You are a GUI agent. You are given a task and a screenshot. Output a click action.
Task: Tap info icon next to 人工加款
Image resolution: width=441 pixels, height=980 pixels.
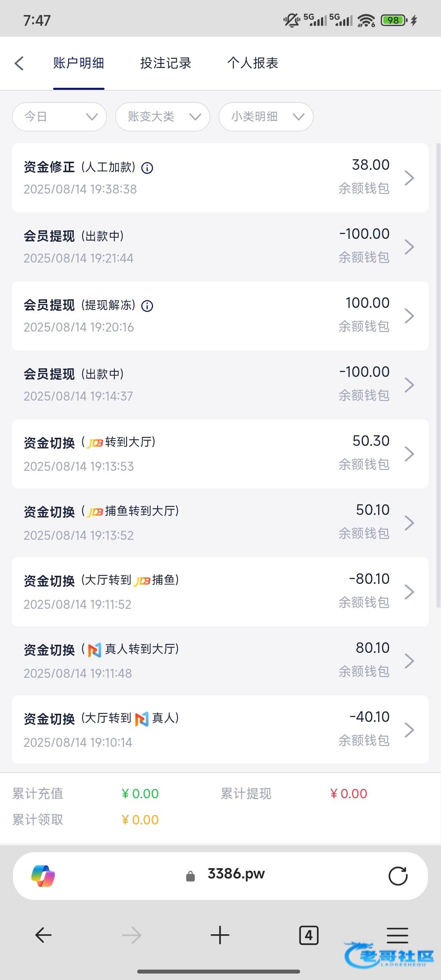pyautogui.click(x=147, y=168)
